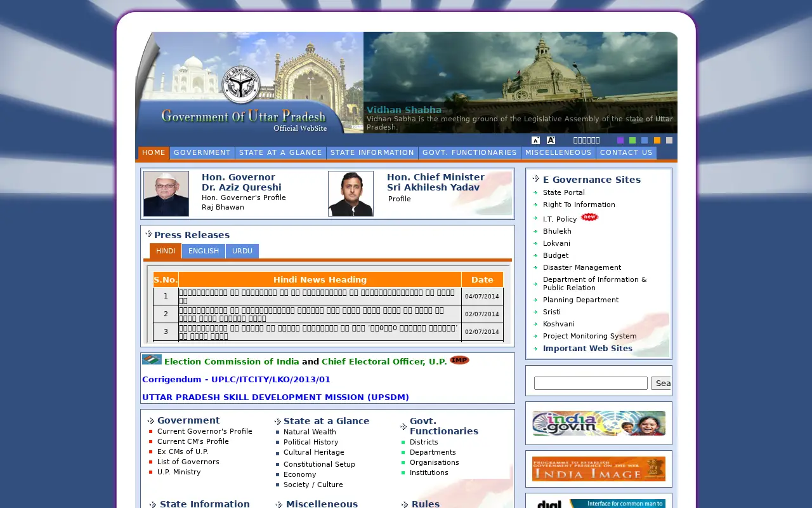812x508 pixels.
Task: Open the india.gov.in banner
Action: tap(599, 423)
